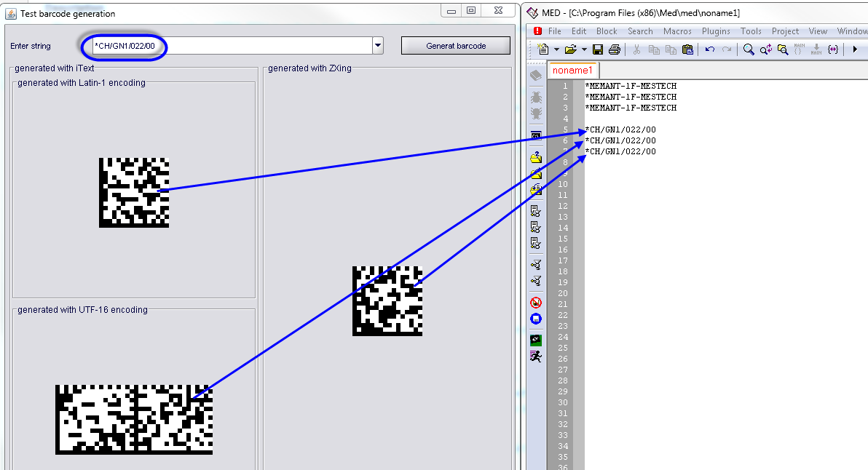Click the red prohibited-circle sidebar icon
868x470 pixels.
pyautogui.click(x=536, y=303)
